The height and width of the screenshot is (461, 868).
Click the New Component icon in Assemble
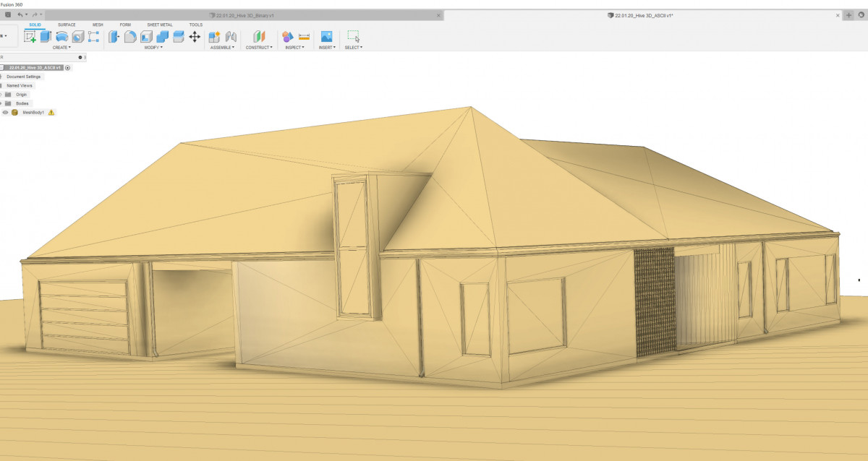coord(214,36)
